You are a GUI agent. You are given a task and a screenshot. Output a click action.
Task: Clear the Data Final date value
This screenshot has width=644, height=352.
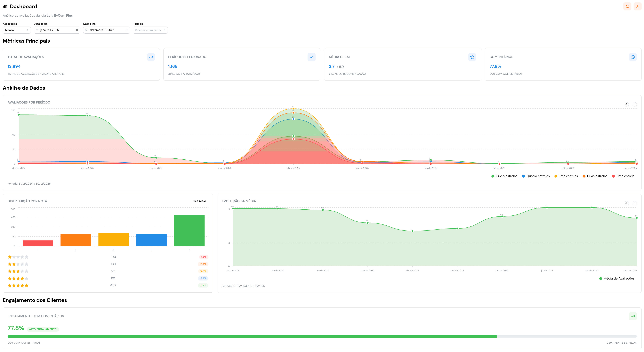click(126, 30)
